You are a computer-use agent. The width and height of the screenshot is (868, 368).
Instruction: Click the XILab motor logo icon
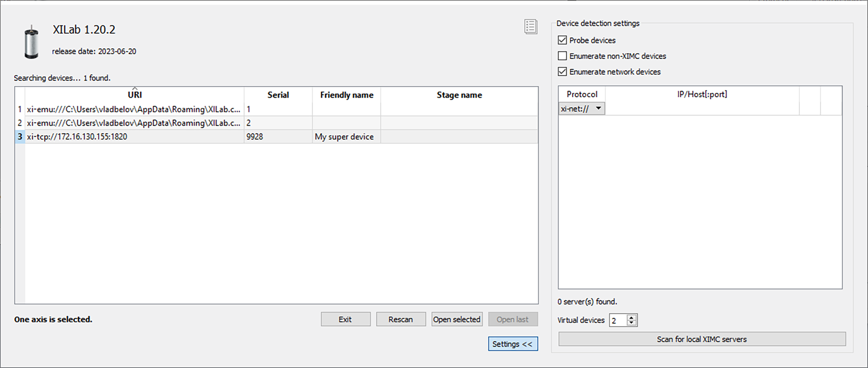(x=31, y=42)
